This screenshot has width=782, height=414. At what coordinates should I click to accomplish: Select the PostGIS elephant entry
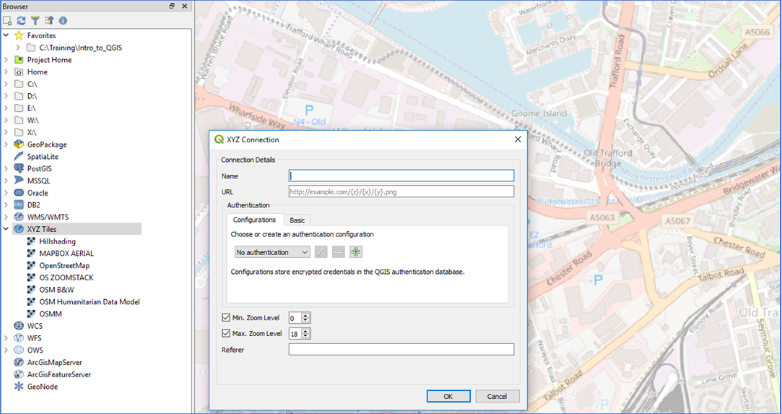[39, 169]
